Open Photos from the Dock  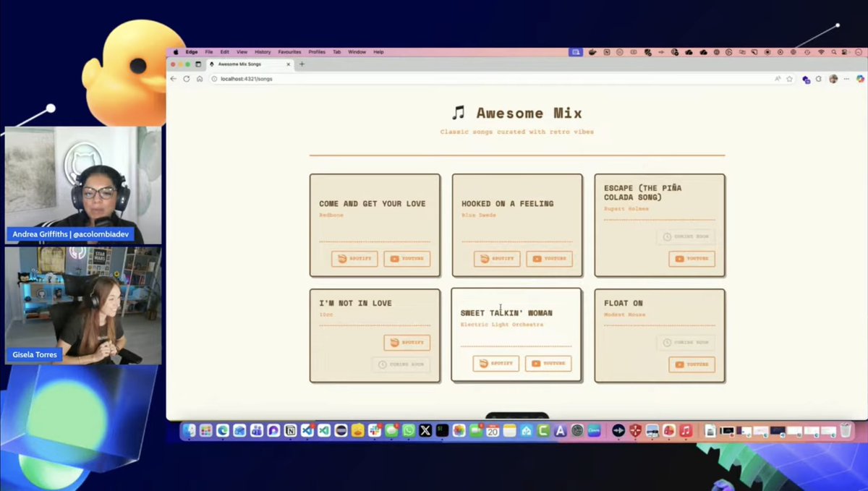coord(459,430)
